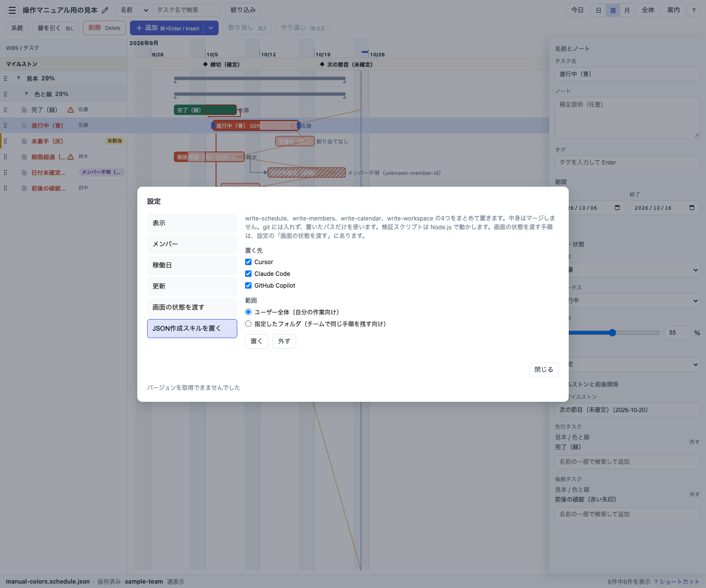Click the ? help button in top bar

point(694,10)
